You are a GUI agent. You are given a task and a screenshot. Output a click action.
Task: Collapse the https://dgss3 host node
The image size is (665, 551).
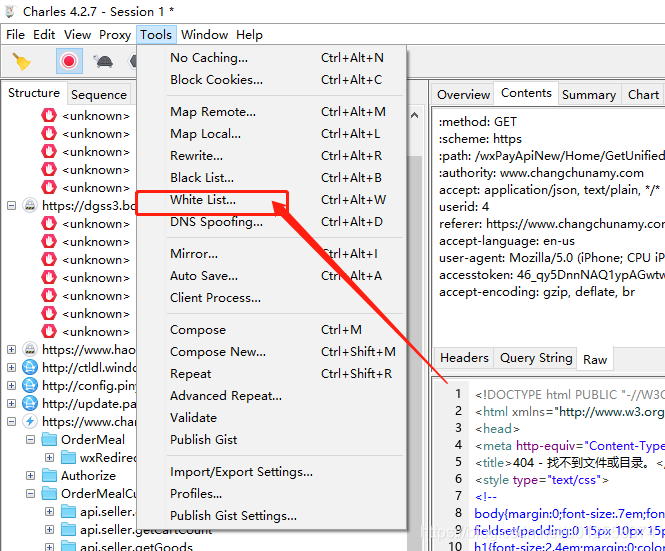11,206
